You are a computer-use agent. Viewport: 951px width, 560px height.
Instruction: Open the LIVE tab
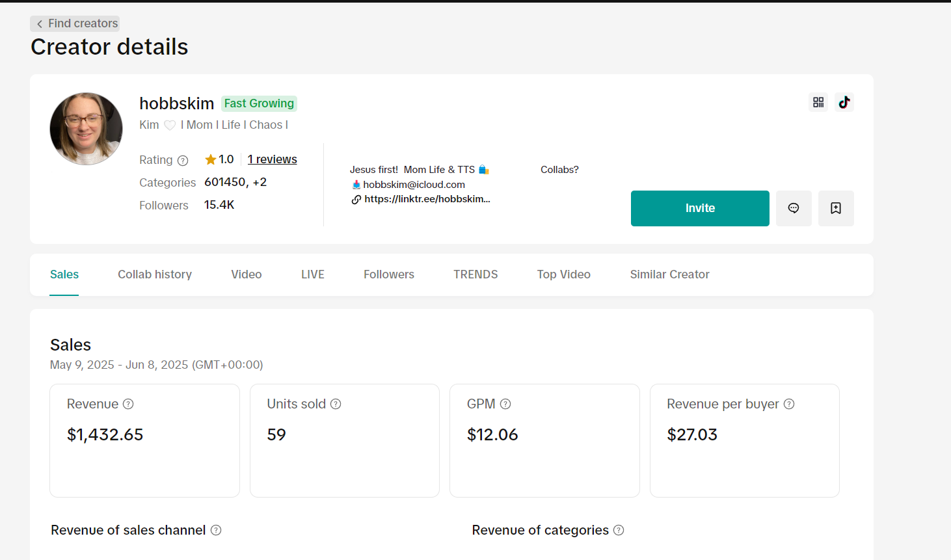click(312, 274)
